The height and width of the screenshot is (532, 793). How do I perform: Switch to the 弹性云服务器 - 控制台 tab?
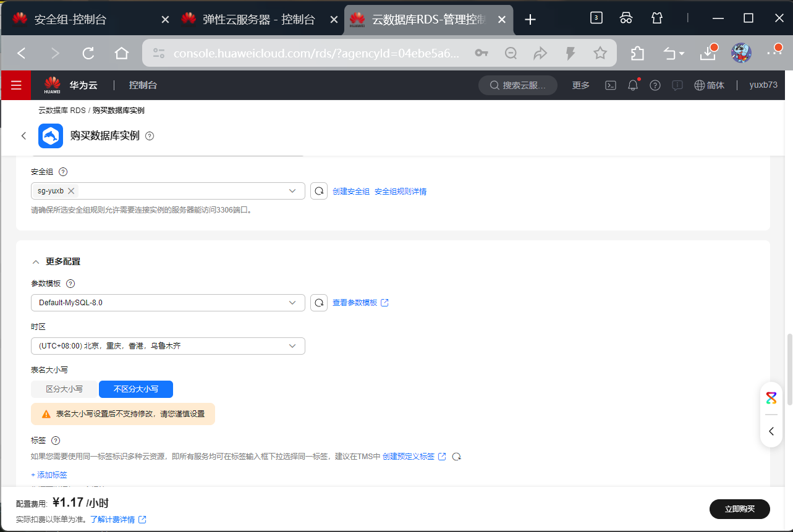click(x=258, y=20)
